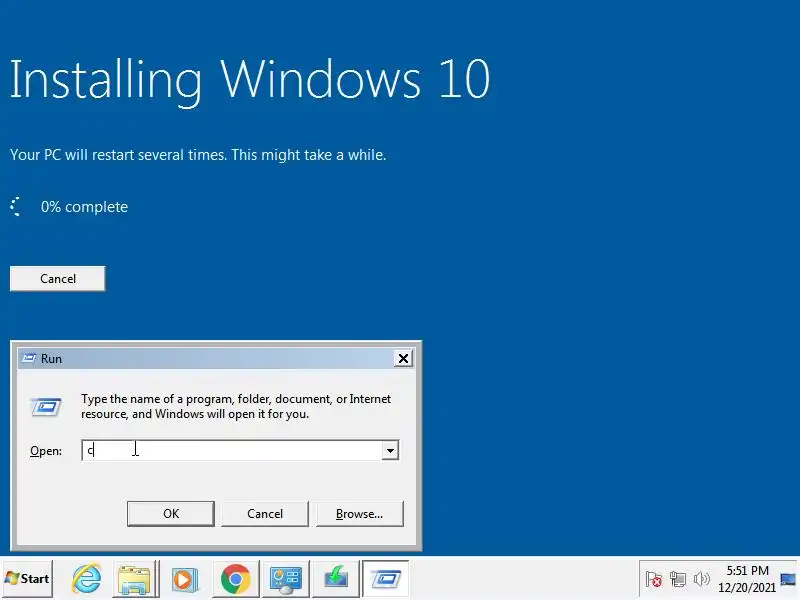Open Action Center flag icon in tray
This screenshot has height=600, width=800.
click(654, 579)
